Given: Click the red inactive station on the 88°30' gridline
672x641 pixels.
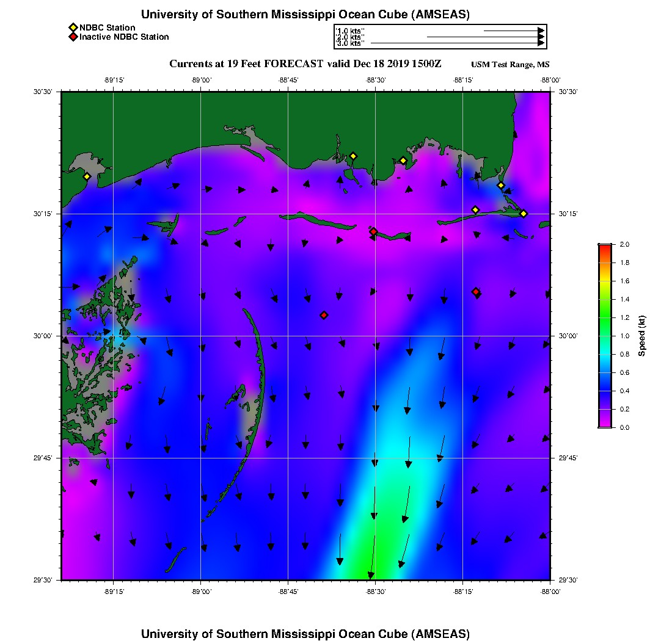Looking at the screenshot, I should (x=373, y=231).
